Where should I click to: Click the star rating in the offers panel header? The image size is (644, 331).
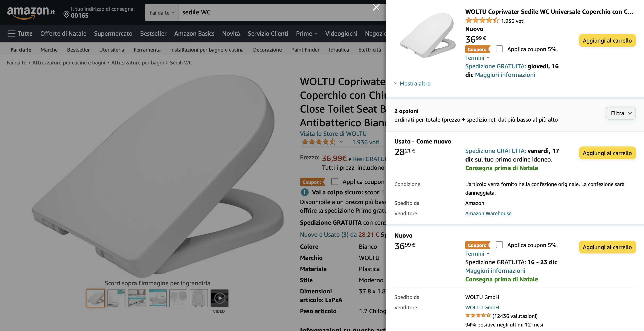point(482,20)
